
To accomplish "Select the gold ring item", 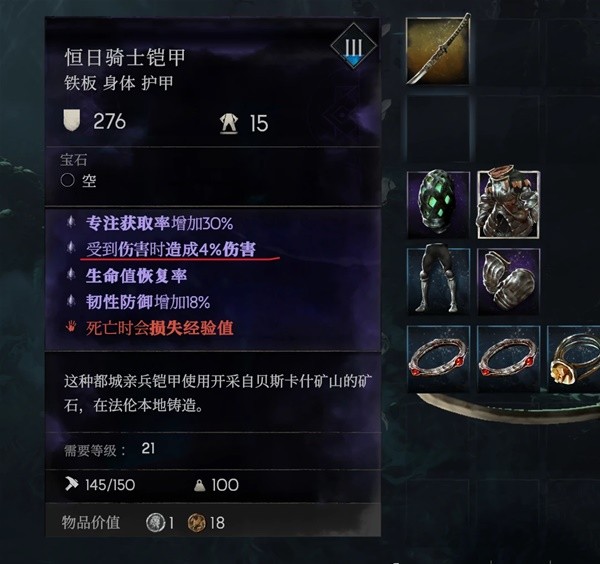I will [x=574, y=359].
